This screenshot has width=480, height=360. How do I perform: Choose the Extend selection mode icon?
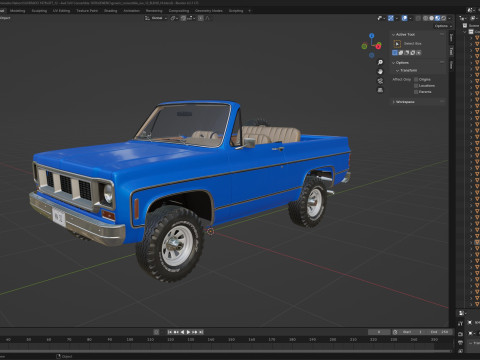401,53
